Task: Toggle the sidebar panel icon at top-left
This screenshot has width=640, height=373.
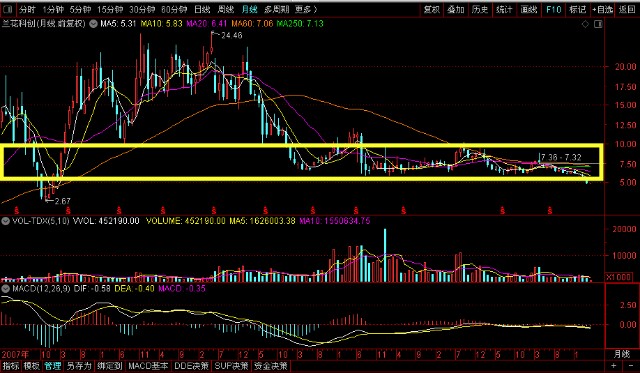Action: (7, 9)
